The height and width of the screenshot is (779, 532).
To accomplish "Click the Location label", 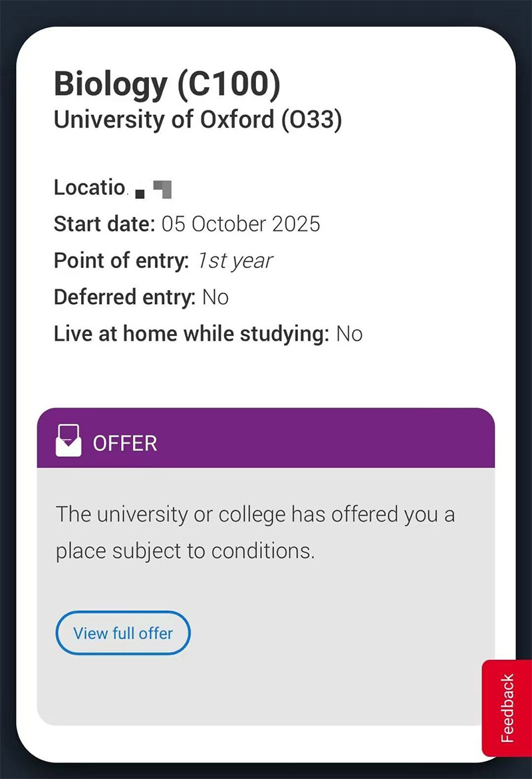I will (x=90, y=188).
